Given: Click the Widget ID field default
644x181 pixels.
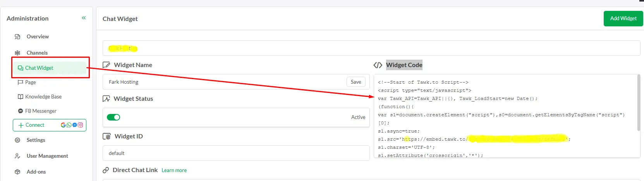Looking at the screenshot, I should point(236,153).
